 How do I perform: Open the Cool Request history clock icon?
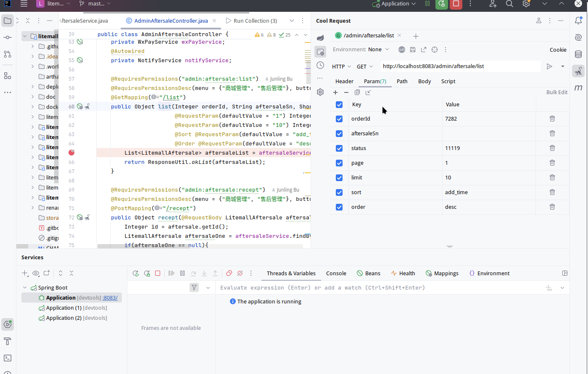320,65
